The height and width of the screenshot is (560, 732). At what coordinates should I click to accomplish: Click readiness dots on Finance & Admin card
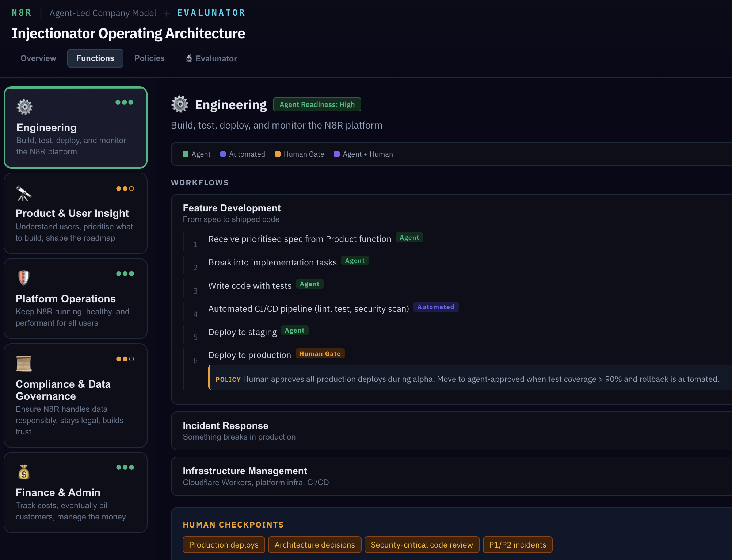[125, 467]
